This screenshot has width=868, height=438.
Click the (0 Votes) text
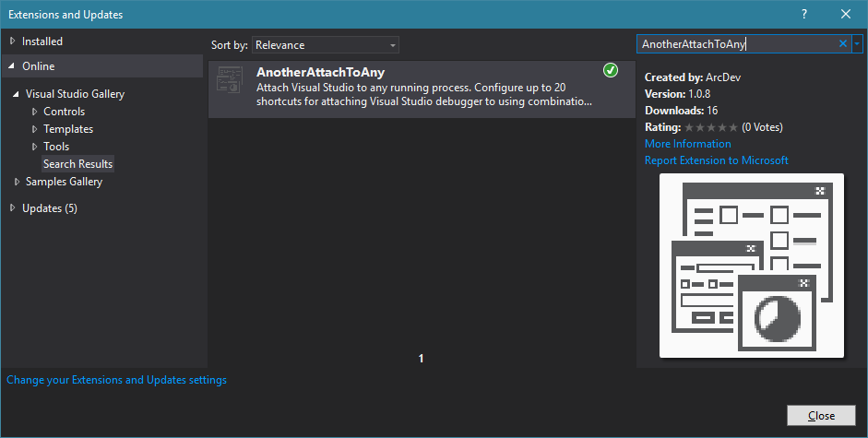tap(762, 127)
